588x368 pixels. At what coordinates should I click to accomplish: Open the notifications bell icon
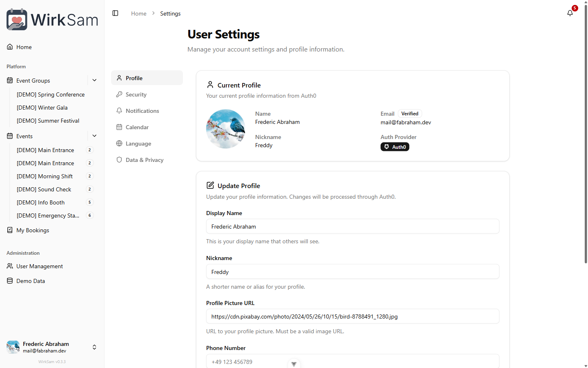(570, 13)
